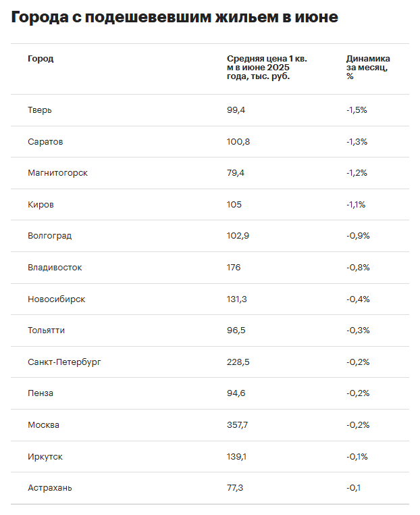Click Астрахань's price value 77,3
The image size is (420, 515).
pos(236,488)
